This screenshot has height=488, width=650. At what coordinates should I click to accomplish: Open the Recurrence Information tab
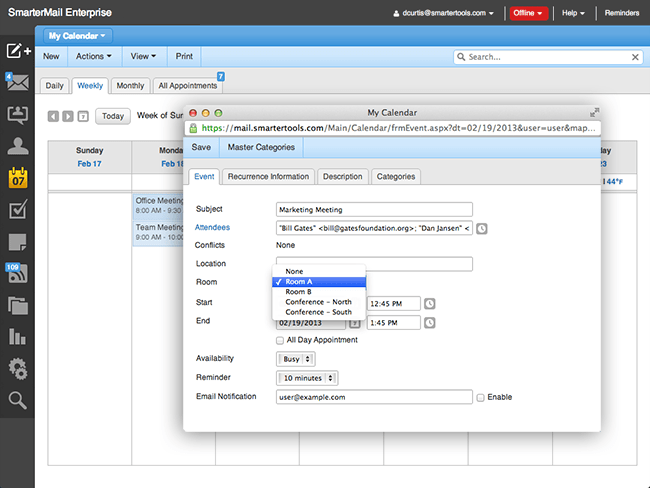pos(268,177)
